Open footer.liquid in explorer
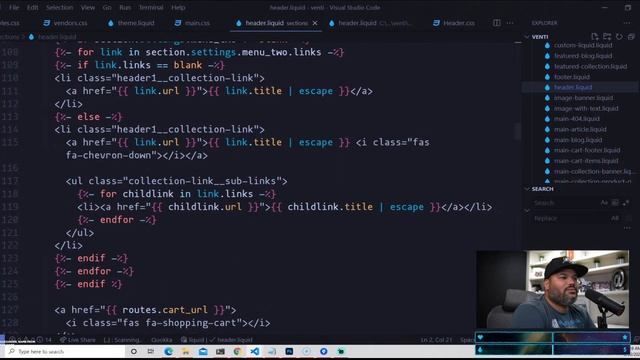 coord(572,77)
